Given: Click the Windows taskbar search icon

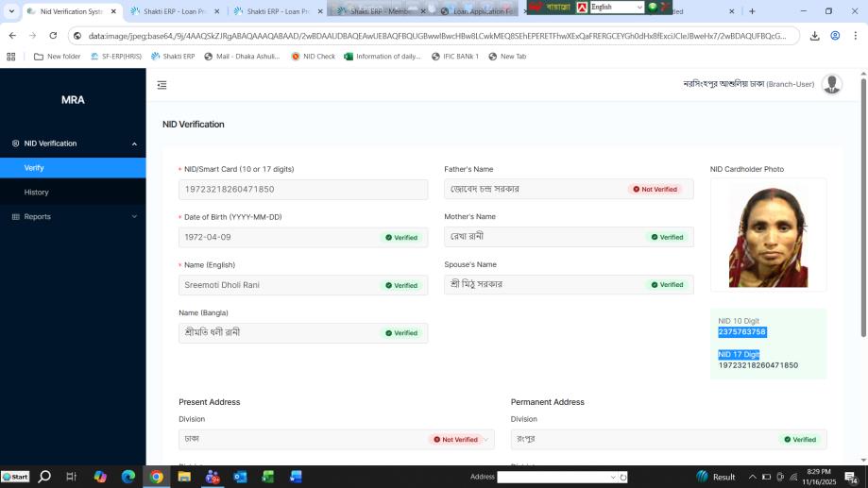Looking at the screenshot, I should [44, 477].
